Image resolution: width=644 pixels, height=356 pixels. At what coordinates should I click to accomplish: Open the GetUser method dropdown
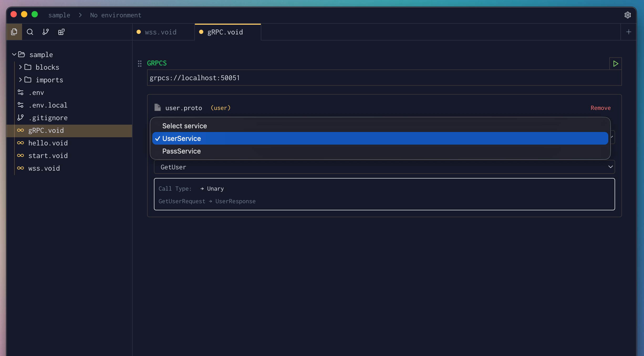384,167
